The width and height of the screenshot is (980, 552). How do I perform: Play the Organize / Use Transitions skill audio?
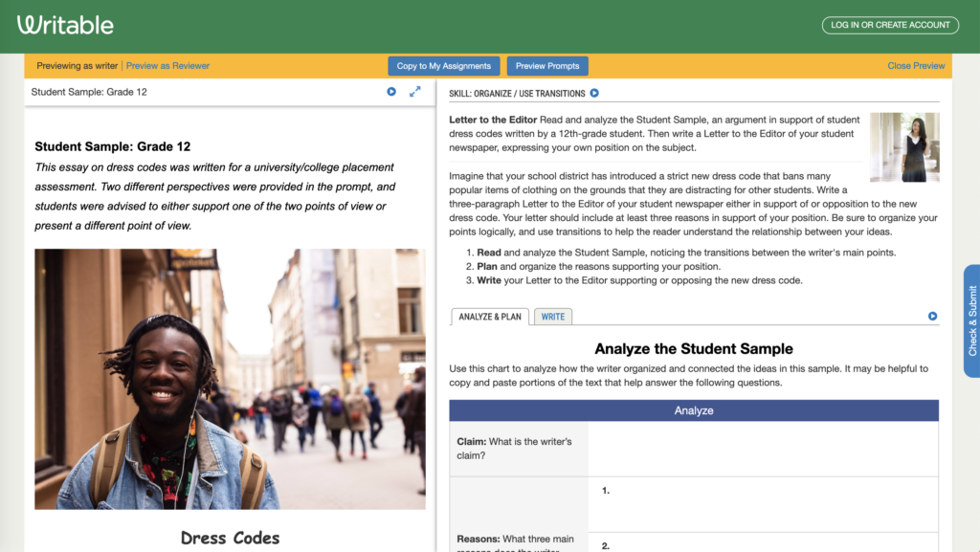[x=594, y=93]
